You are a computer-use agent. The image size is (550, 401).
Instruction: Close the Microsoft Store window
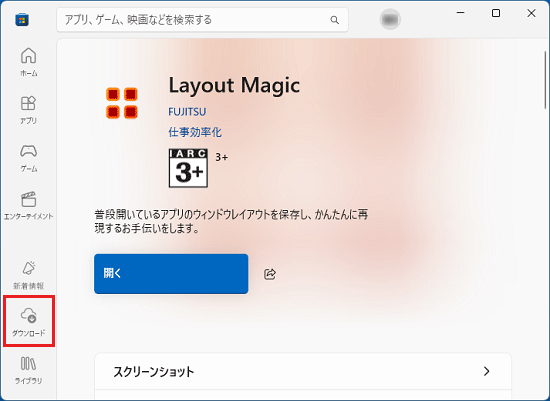coord(531,13)
